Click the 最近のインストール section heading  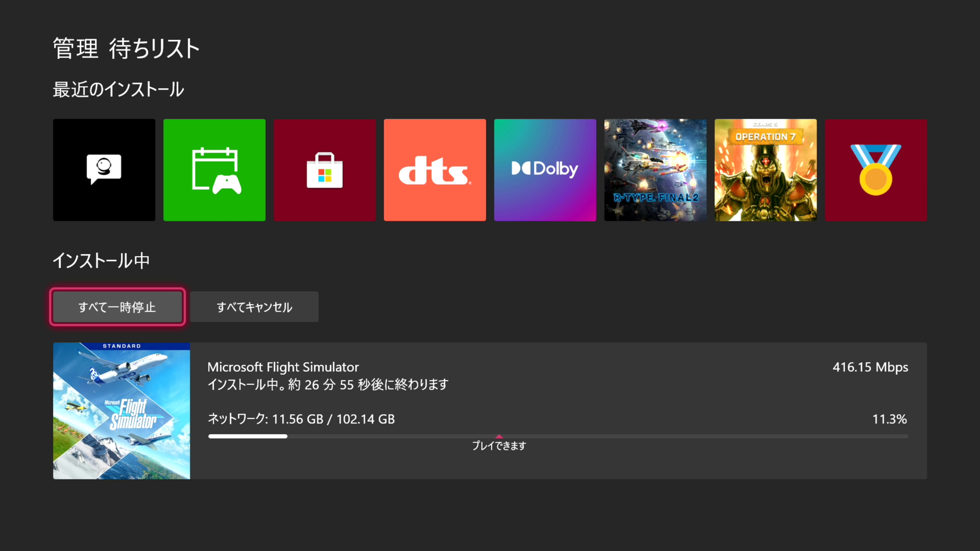(x=118, y=90)
